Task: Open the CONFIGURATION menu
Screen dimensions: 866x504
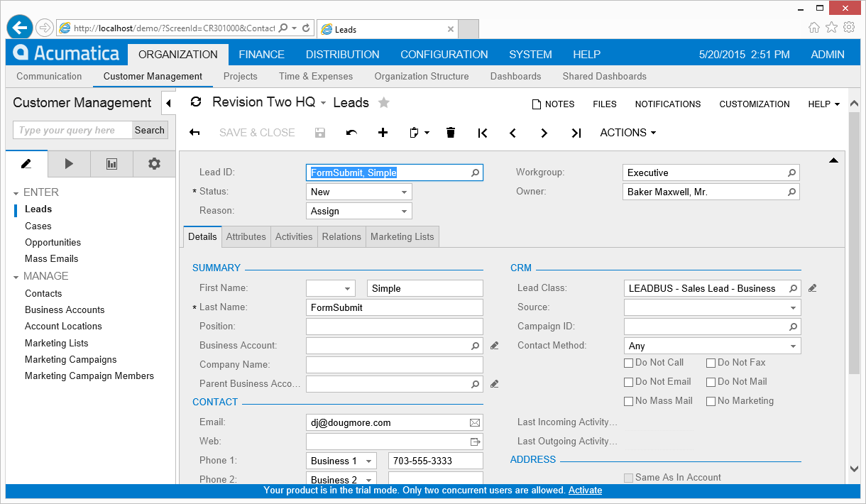Action: pos(444,54)
